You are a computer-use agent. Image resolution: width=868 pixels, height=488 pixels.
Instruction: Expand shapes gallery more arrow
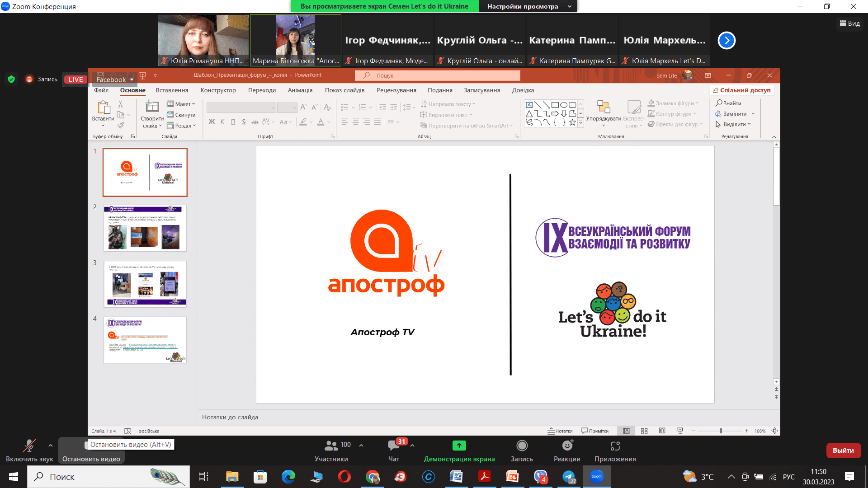(580, 123)
